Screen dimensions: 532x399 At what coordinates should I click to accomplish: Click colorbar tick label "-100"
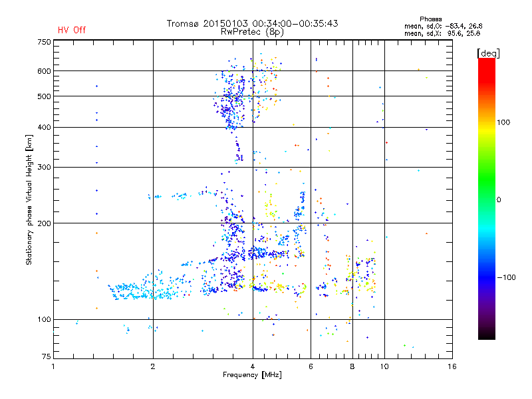[507, 277]
